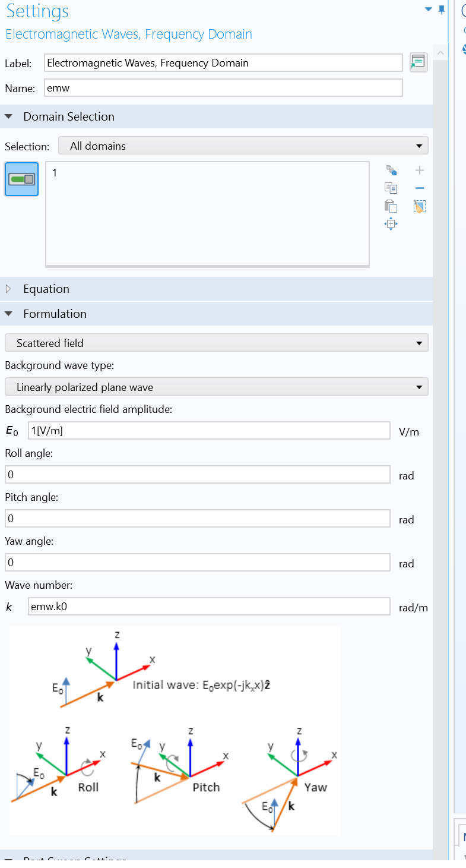Viewport: 466px width, 868px height.
Task: Open the 'Scattered field' formulation dropdown
Action: [x=216, y=343]
